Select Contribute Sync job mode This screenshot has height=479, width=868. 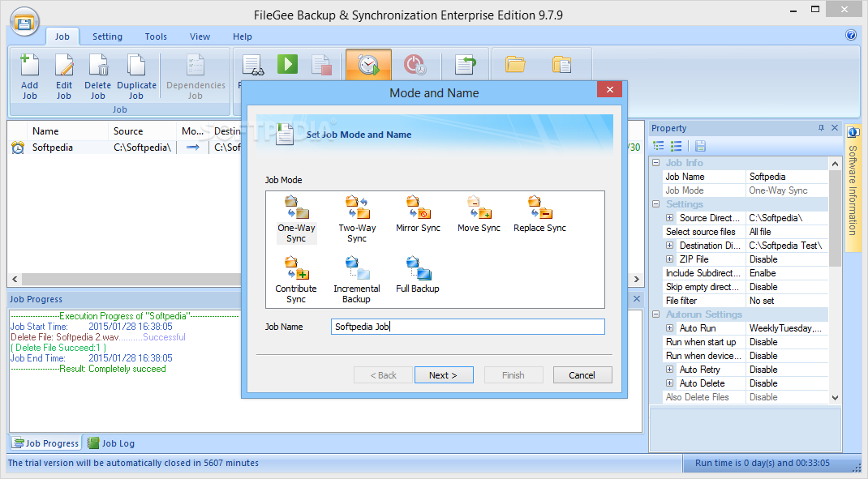pyautogui.click(x=296, y=280)
